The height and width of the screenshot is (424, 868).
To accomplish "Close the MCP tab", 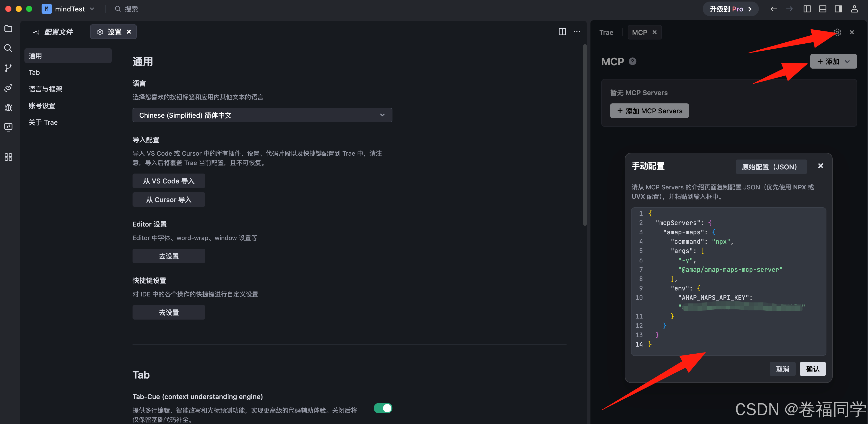I will click(x=654, y=32).
